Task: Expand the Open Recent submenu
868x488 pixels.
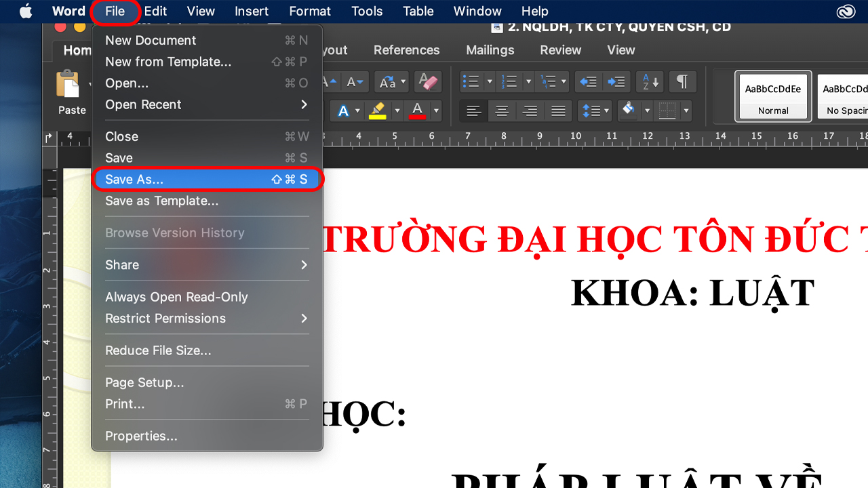Action: pyautogui.click(x=207, y=104)
